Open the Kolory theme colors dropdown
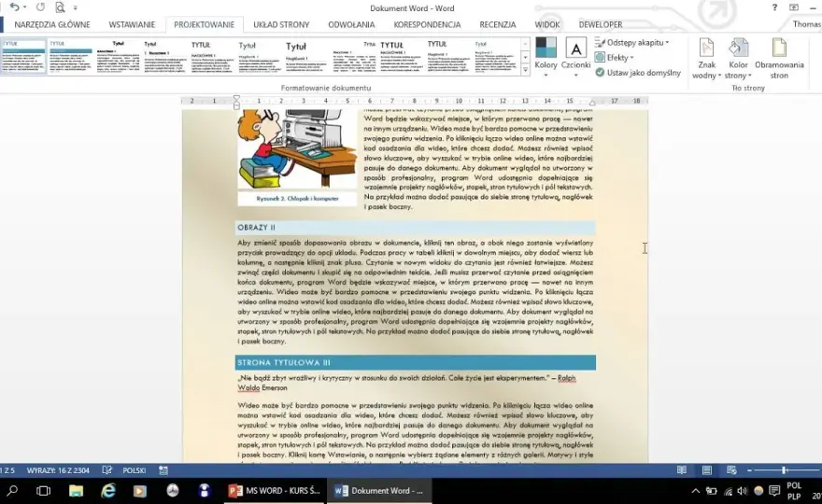 click(x=546, y=58)
